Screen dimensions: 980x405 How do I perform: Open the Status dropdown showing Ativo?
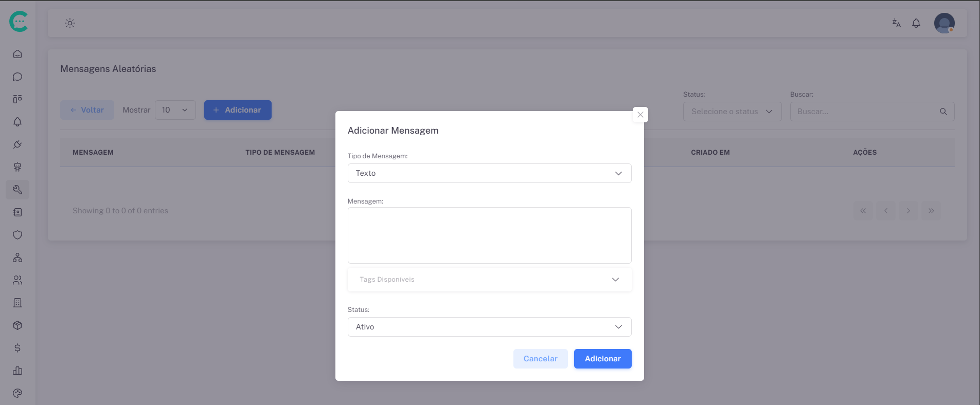point(489,327)
